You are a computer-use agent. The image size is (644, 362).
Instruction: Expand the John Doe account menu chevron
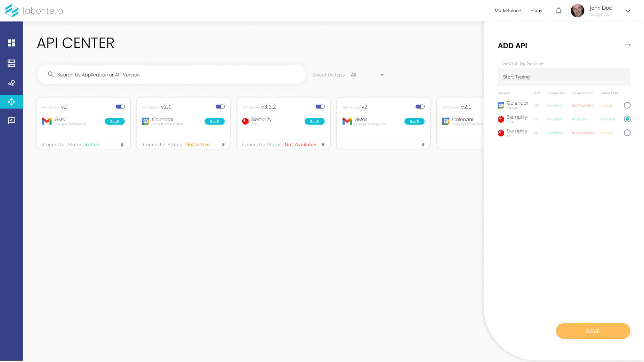628,11
